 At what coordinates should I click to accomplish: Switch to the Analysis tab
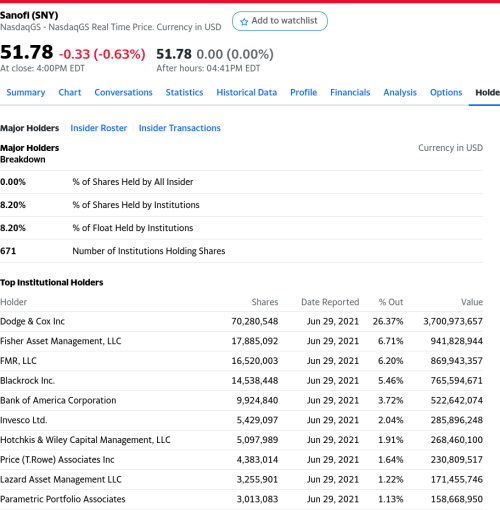click(400, 92)
